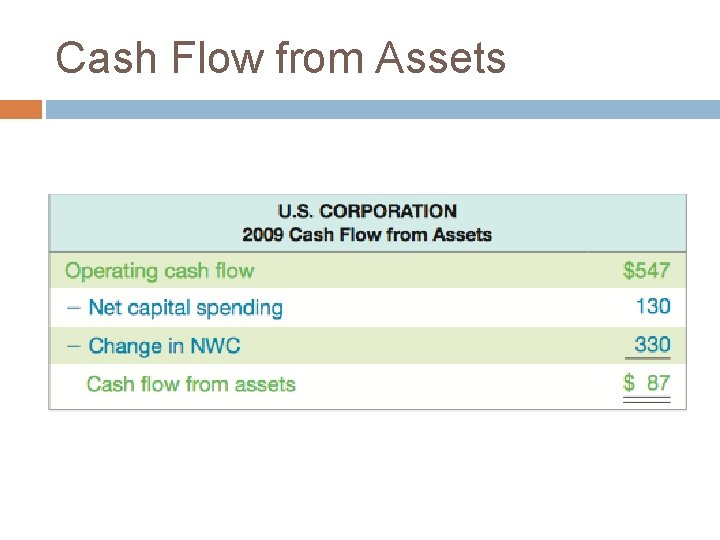This screenshot has height=540, width=720.
Task: Click the 130 net capital spending value
Action: pyautogui.click(x=653, y=306)
